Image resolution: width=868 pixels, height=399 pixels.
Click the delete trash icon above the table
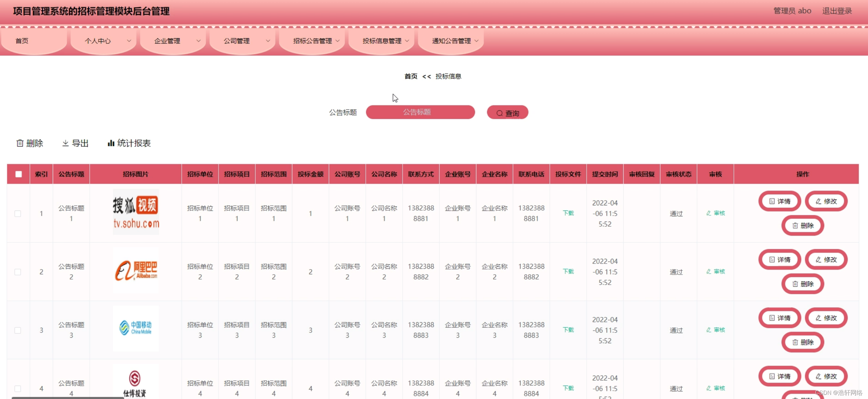20,143
